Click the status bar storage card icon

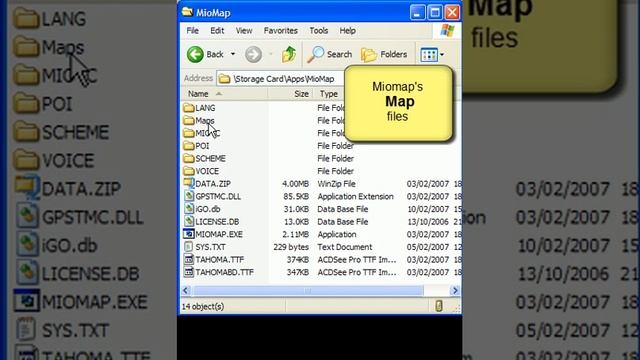(439, 306)
